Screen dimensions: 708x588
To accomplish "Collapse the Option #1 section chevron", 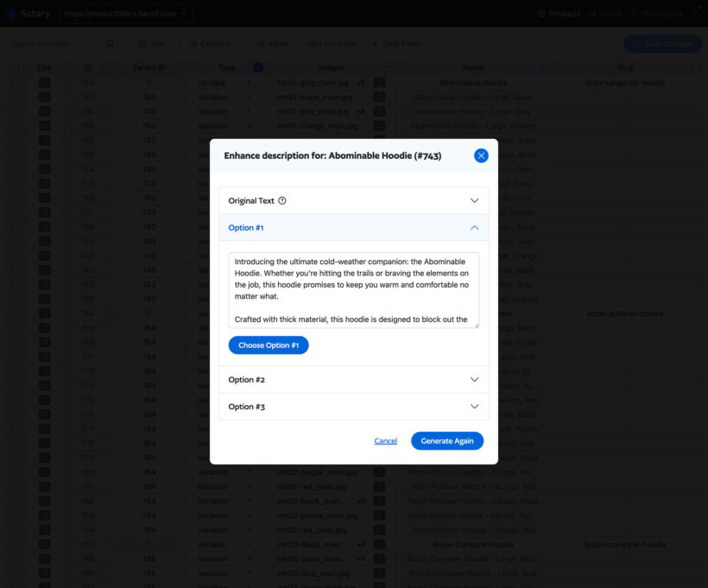I will 473,227.
